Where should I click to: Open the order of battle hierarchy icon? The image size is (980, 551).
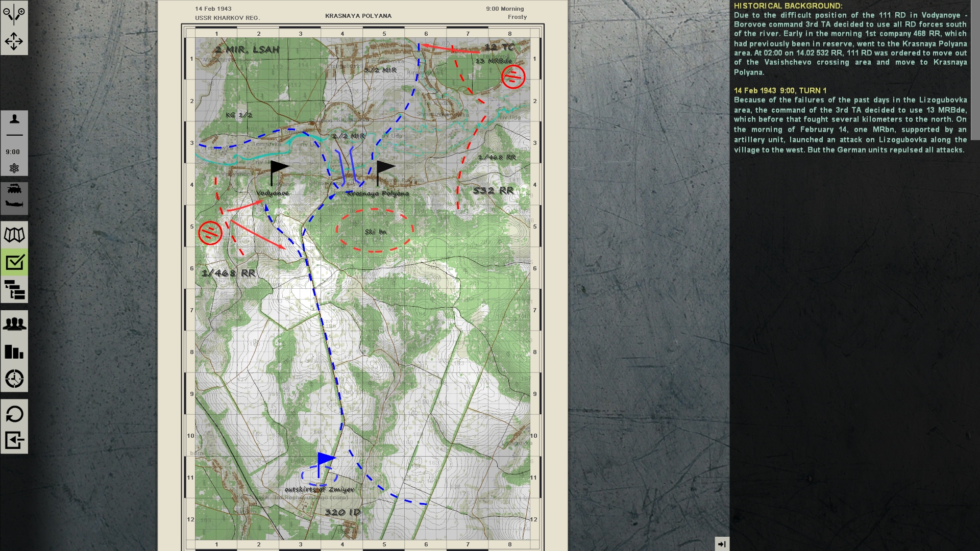(14, 290)
